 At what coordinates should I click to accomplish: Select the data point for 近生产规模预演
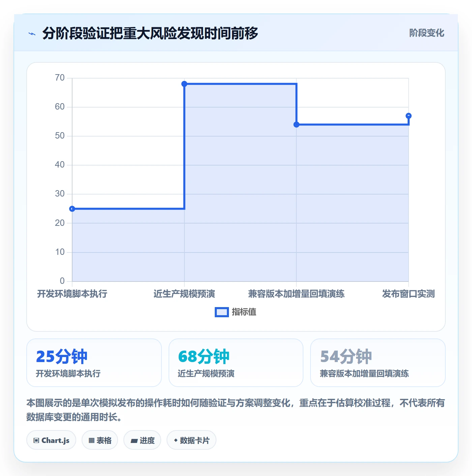click(x=184, y=84)
